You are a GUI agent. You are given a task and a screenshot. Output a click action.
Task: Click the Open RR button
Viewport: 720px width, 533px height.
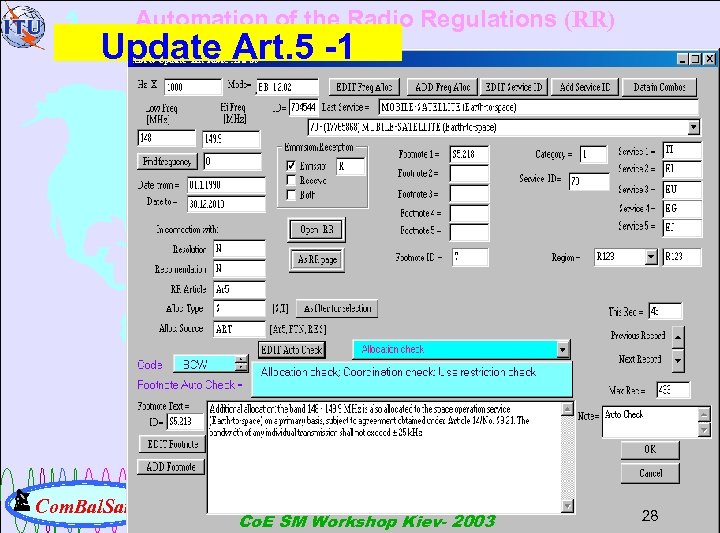pos(317,230)
